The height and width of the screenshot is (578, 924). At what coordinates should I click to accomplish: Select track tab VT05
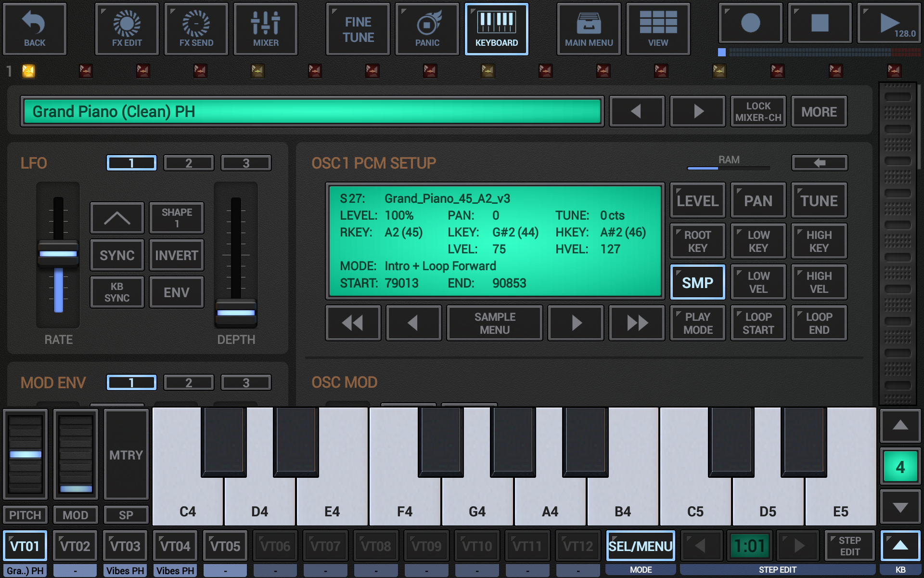click(225, 545)
